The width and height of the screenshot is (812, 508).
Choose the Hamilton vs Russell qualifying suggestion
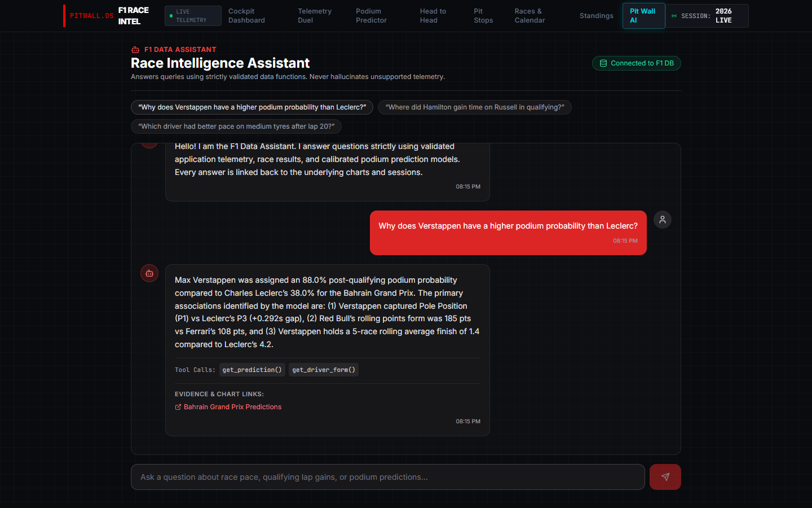coord(475,107)
